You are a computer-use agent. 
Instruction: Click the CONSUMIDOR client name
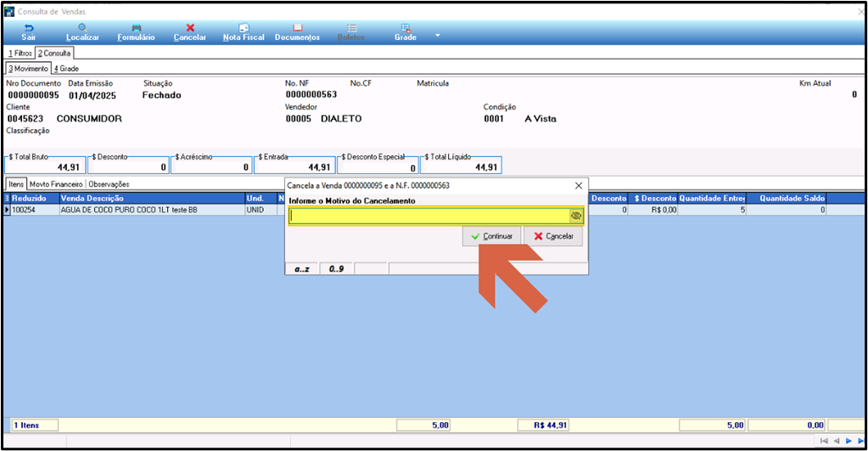tap(89, 119)
